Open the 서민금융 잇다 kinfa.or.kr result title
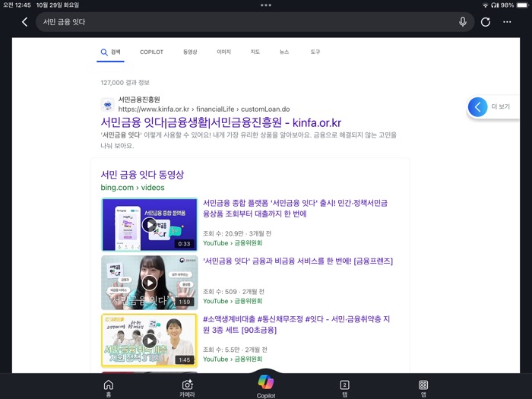532x399 pixels. (x=221, y=122)
